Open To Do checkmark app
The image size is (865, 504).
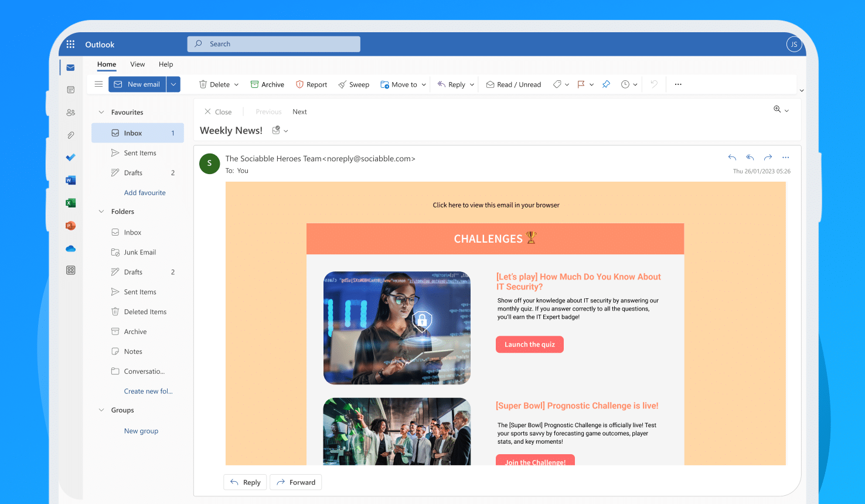(x=70, y=157)
